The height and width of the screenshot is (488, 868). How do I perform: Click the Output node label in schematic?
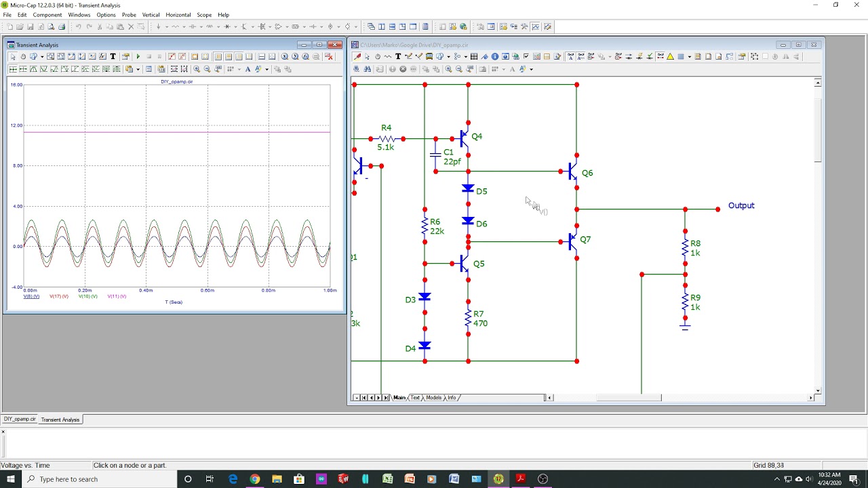point(741,205)
